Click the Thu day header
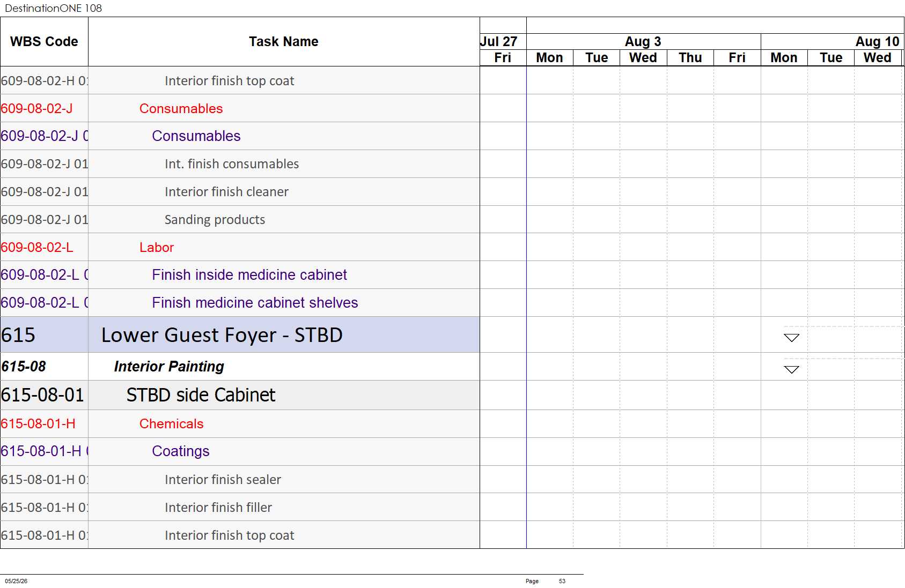This screenshot has width=905, height=588. 690,57
